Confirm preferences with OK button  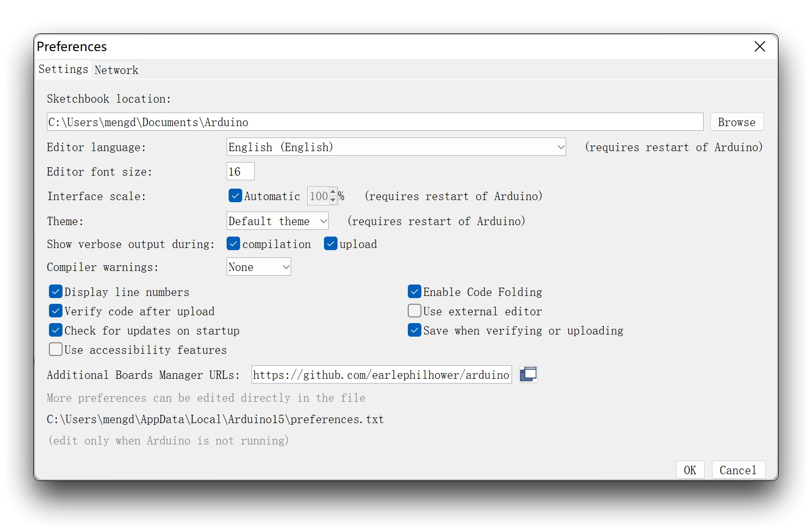(690, 470)
